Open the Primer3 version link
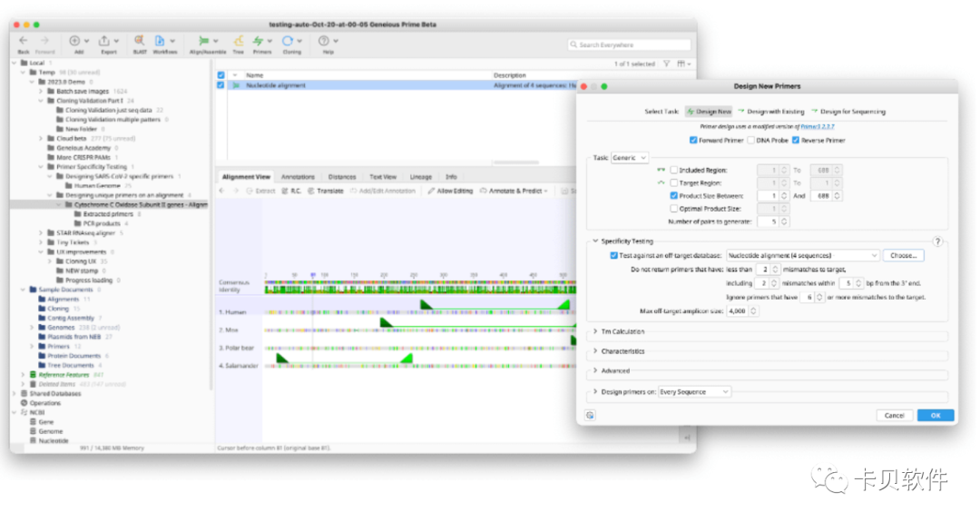 click(x=818, y=127)
